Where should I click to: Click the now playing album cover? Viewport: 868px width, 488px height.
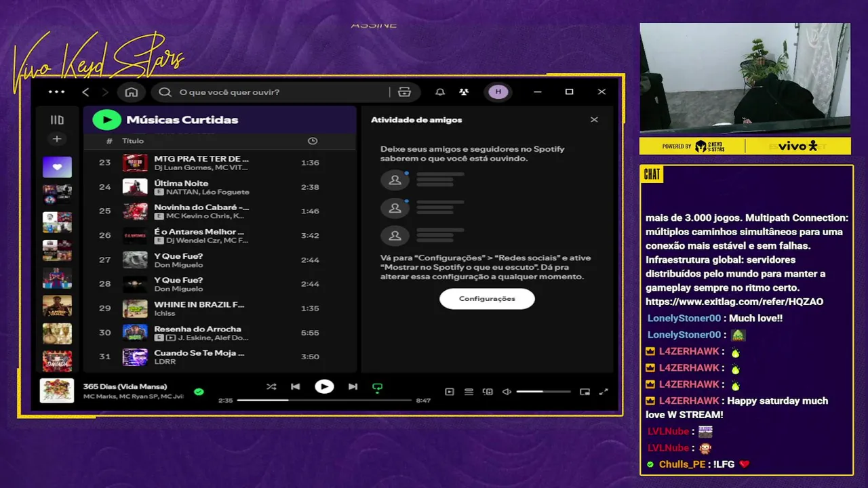click(x=57, y=391)
